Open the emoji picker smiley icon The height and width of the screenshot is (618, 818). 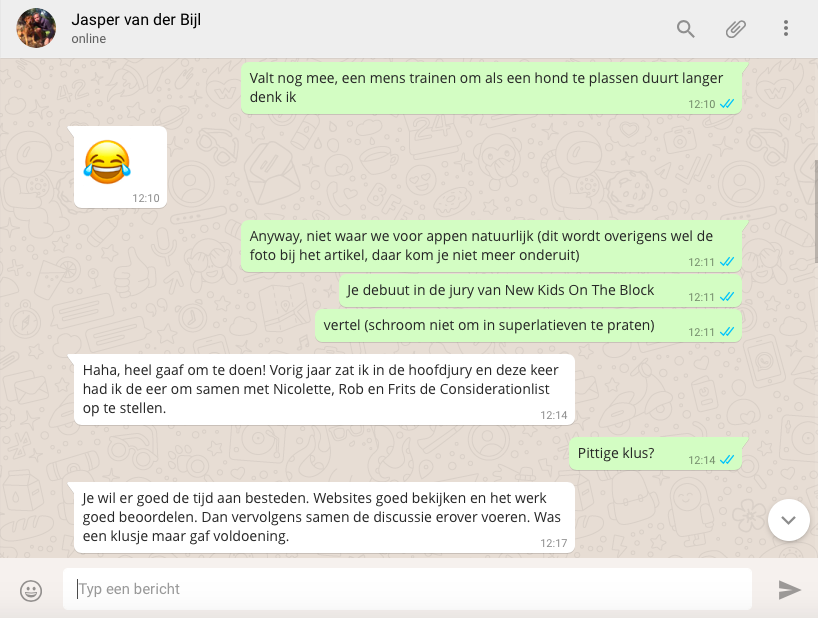[31, 590]
